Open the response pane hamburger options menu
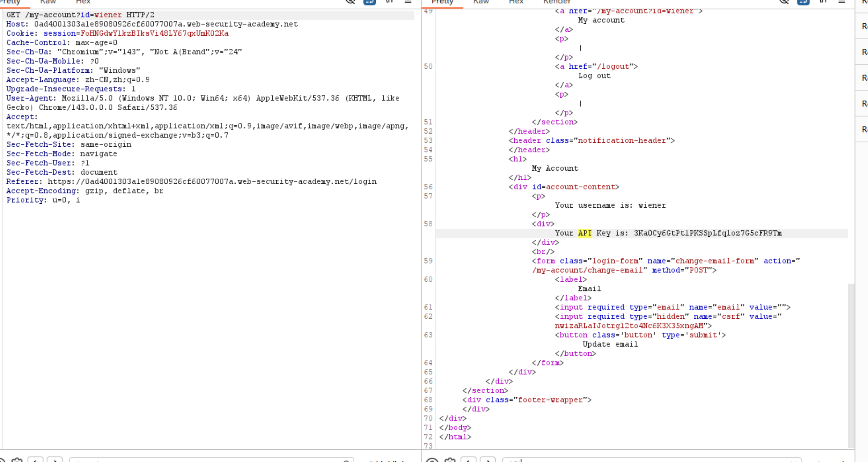This screenshot has width=868, height=462. click(842, 2)
